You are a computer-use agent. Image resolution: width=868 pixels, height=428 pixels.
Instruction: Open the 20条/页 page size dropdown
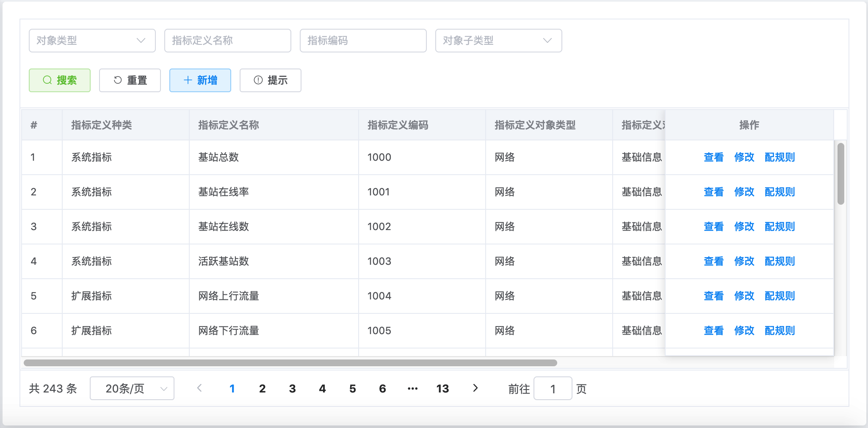pos(132,388)
